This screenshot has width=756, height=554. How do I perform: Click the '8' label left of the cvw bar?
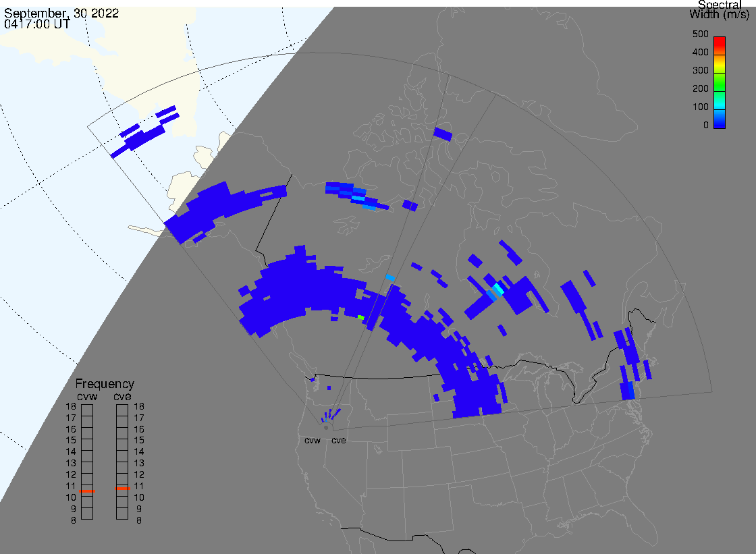pyautogui.click(x=74, y=521)
